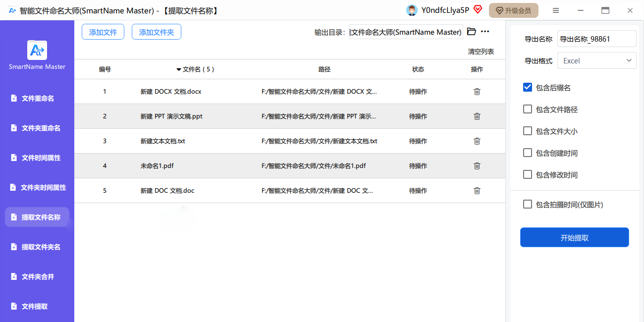Enable the 包含文件路径 checkbox
Viewport: 644px width, 322px height.
click(528, 109)
